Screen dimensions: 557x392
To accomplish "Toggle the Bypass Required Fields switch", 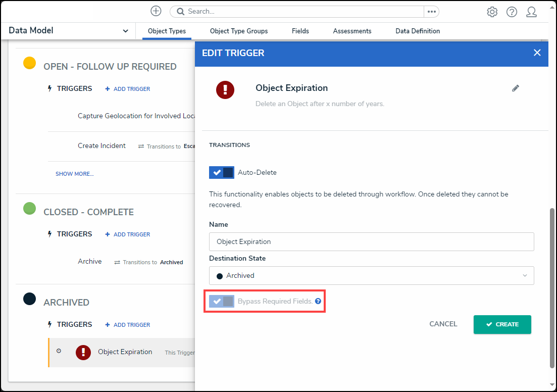I will tap(222, 302).
